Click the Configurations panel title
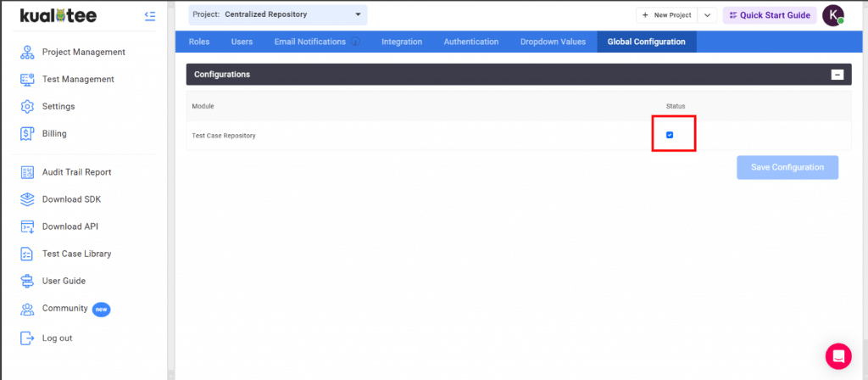 tap(222, 75)
